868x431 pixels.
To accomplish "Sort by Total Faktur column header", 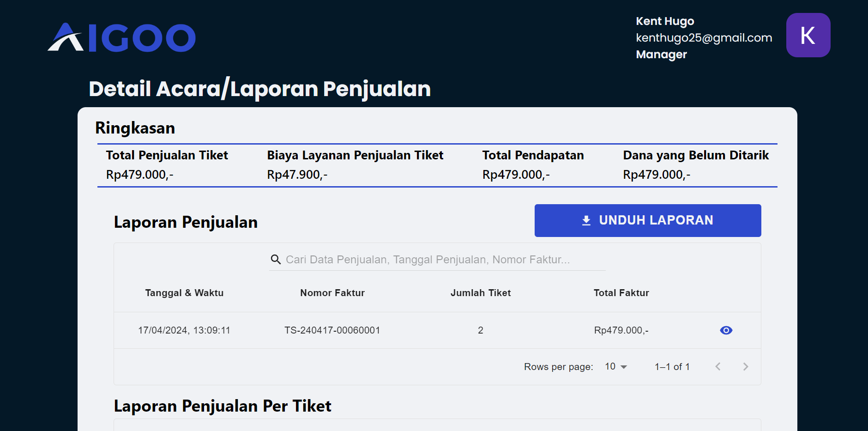I will click(621, 293).
